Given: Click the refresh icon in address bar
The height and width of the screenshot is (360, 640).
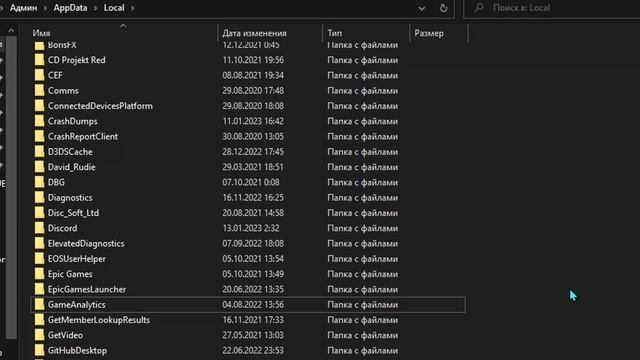Looking at the screenshot, I should (443, 8).
